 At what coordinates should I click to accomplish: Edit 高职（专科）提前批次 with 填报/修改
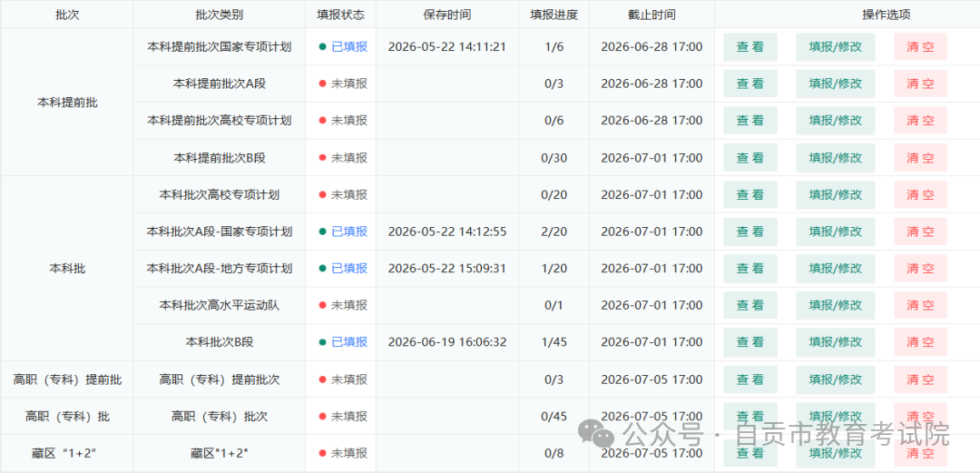(835, 379)
